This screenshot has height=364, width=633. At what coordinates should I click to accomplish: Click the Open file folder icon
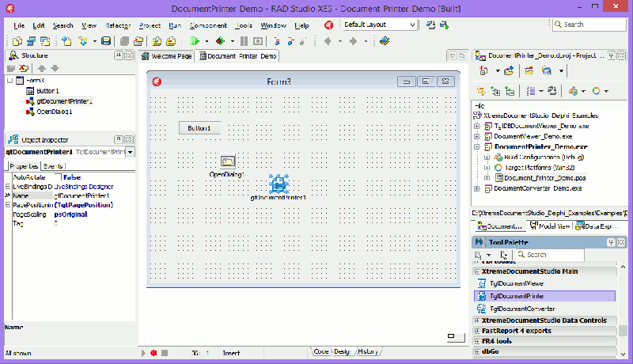click(x=83, y=41)
